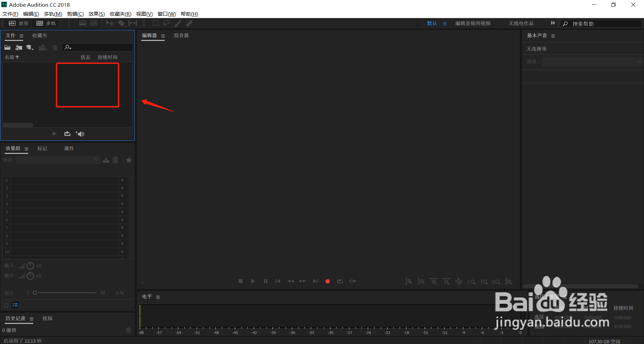This screenshot has width=644, height=344.
Task: Show more workspaces chevron
Action: point(553,23)
